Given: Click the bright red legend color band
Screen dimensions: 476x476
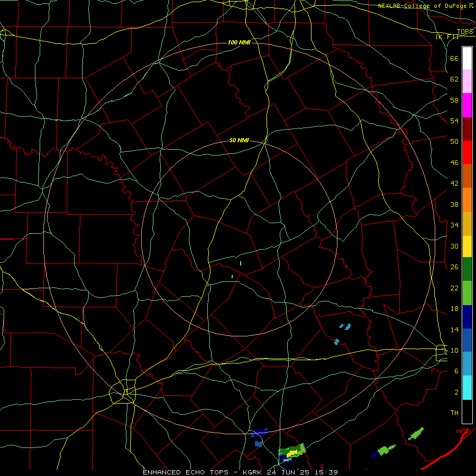Looking at the screenshot, I should click(x=467, y=152).
